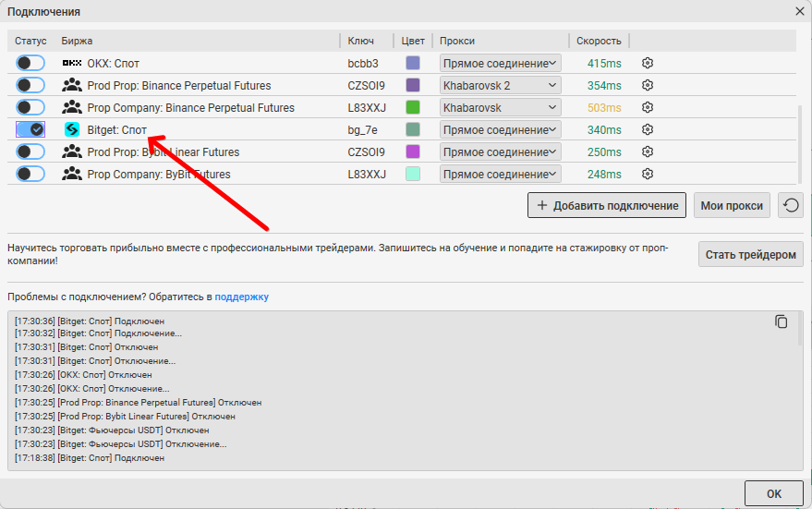Image resolution: width=812 pixels, height=509 pixels.
Task: Click the Скорость column header
Action: (599, 41)
